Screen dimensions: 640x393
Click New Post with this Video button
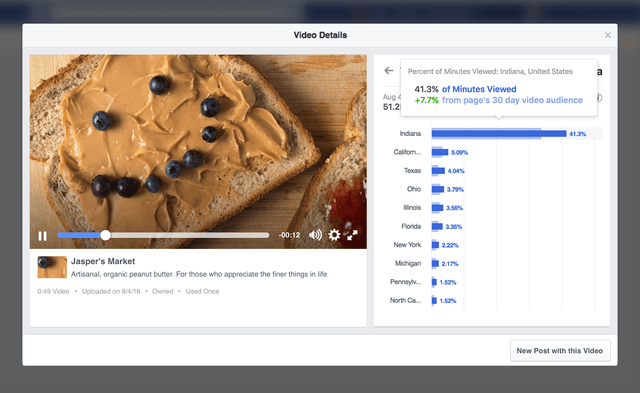pos(560,351)
